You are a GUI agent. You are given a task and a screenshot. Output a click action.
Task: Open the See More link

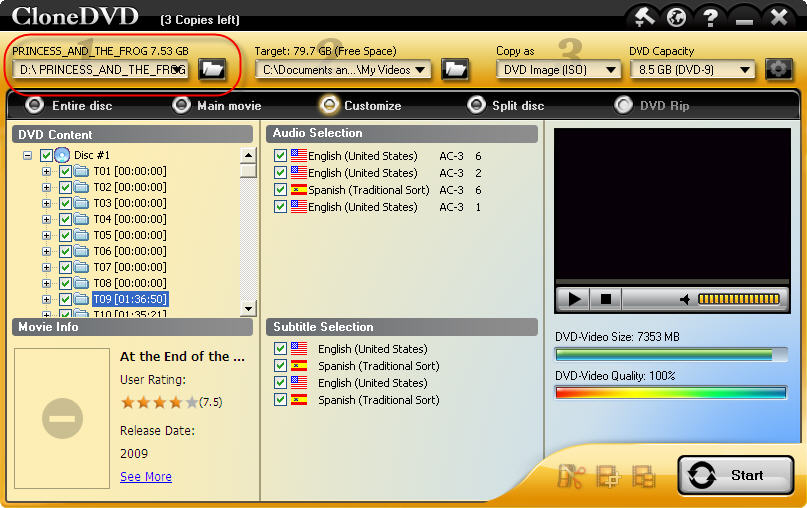[x=146, y=477]
